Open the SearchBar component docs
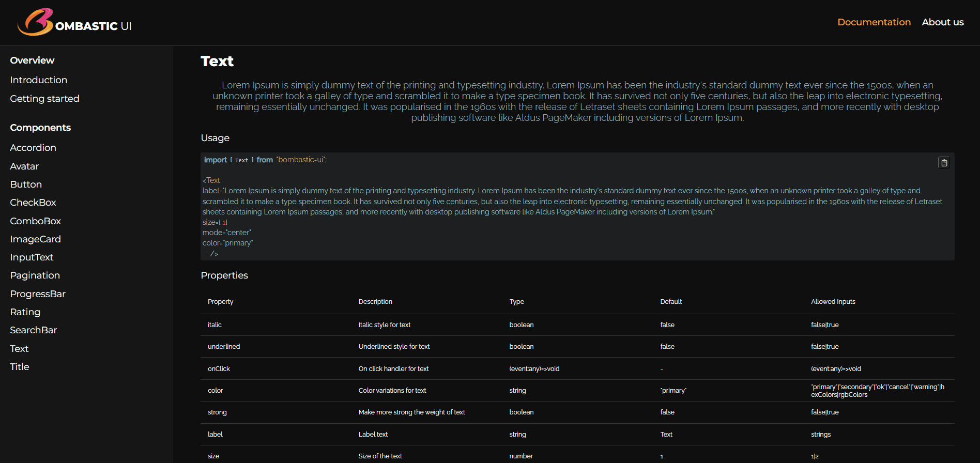 click(x=34, y=330)
